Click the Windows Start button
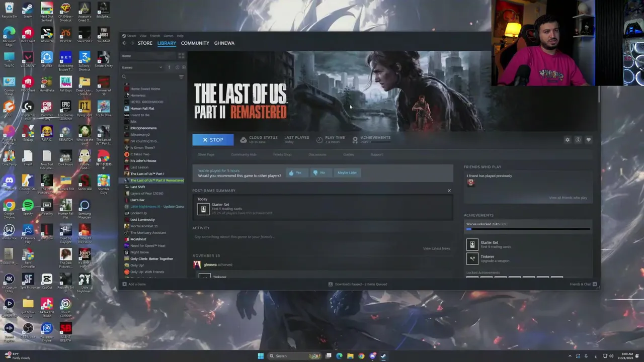The image size is (644, 362). pos(261,356)
